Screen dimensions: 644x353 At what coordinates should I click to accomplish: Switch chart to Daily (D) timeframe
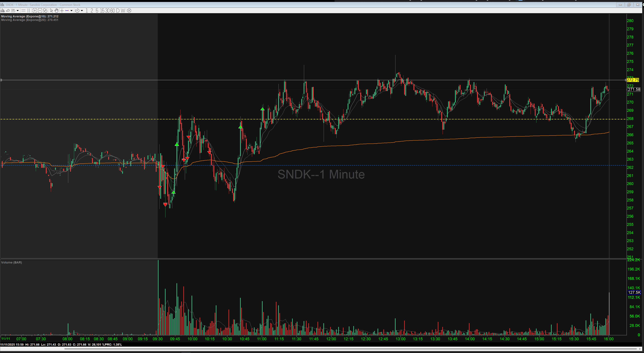click(118, 11)
